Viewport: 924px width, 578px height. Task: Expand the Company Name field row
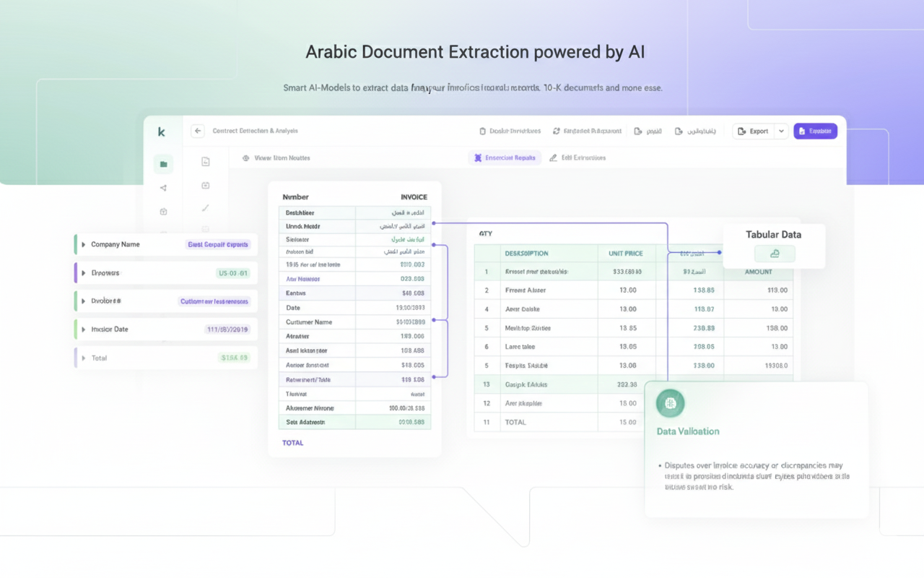tap(84, 244)
